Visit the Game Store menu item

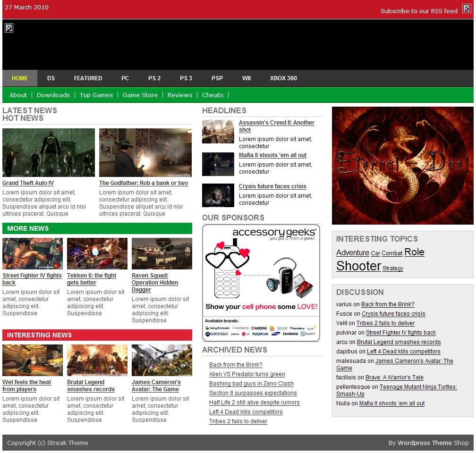coord(140,95)
